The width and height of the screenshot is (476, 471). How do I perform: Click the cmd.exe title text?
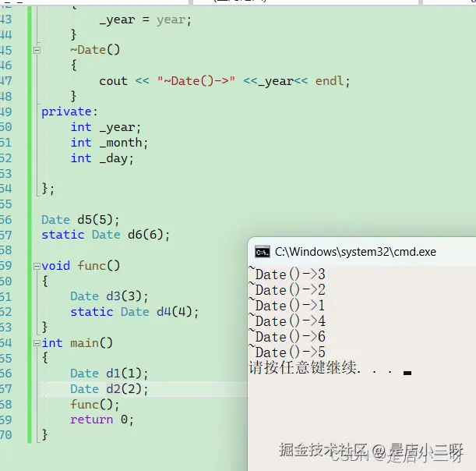(x=355, y=252)
